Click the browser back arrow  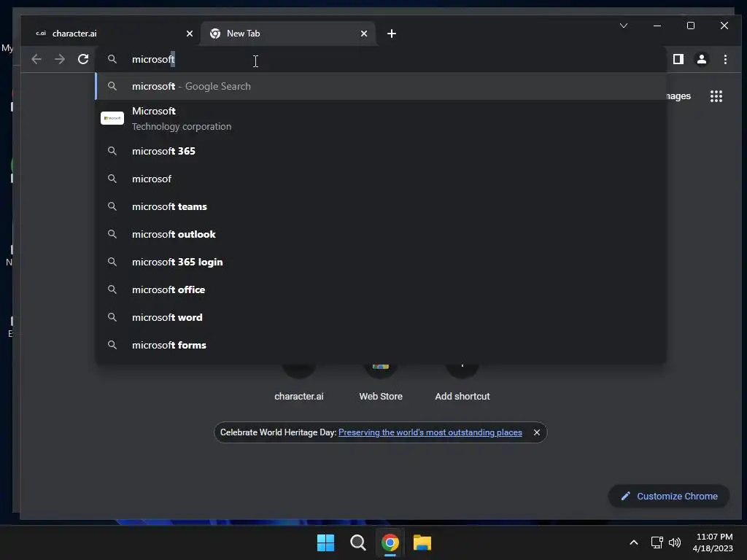point(36,59)
